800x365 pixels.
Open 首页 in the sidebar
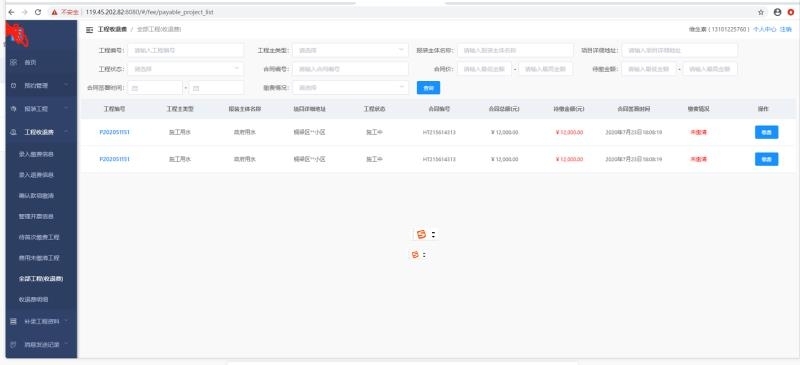(31, 62)
